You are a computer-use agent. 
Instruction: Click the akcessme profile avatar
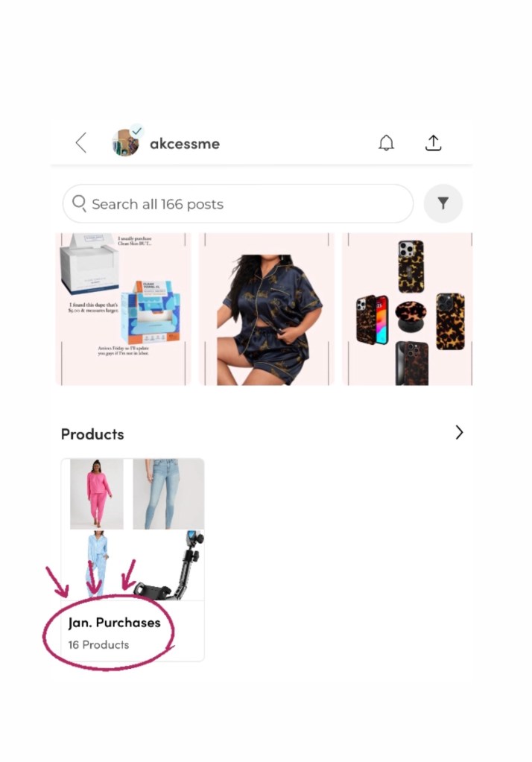coord(125,143)
